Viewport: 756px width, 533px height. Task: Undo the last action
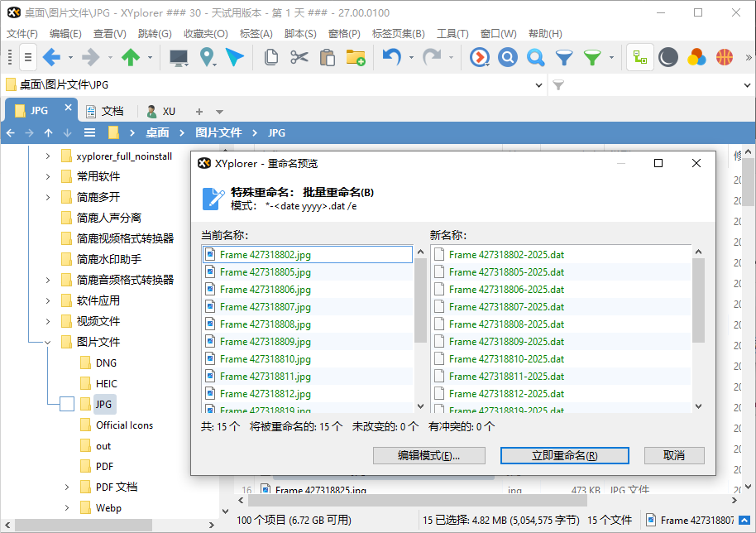390,56
